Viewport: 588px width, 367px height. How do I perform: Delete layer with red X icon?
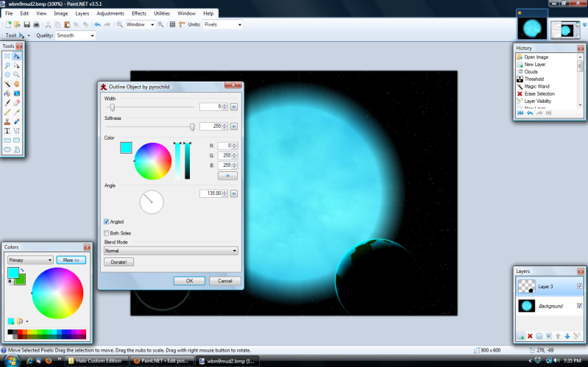[x=530, y=336]
